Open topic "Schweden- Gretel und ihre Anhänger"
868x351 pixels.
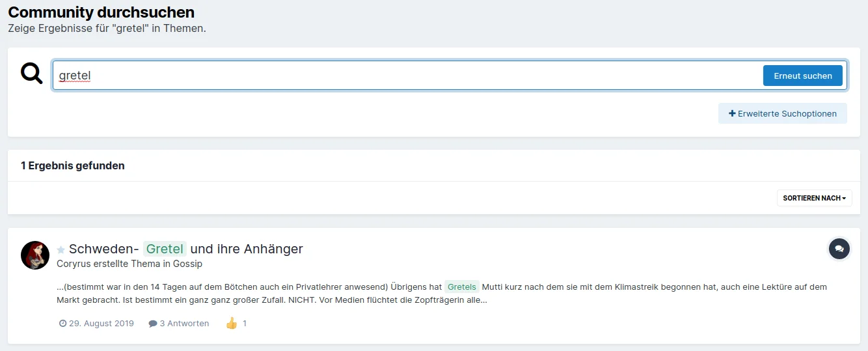246,249
